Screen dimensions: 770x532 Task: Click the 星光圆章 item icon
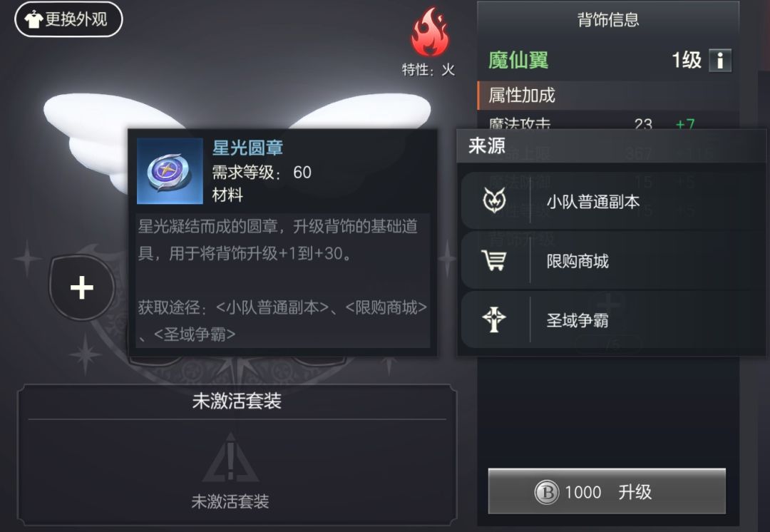click(x=170, y=171)
